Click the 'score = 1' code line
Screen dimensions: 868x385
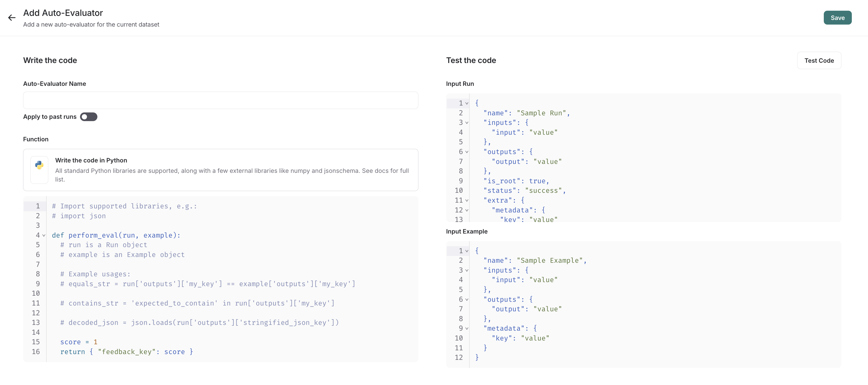point(79,342)
